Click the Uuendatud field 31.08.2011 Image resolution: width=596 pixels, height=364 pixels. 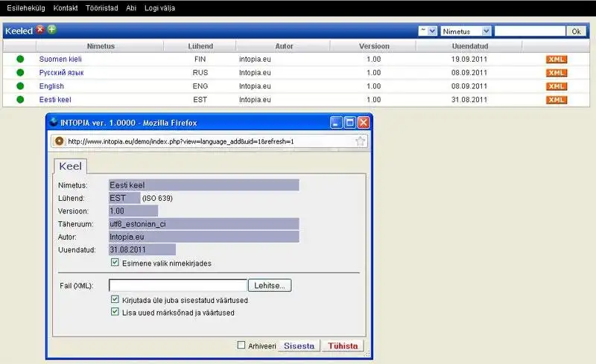pos(142,249)
